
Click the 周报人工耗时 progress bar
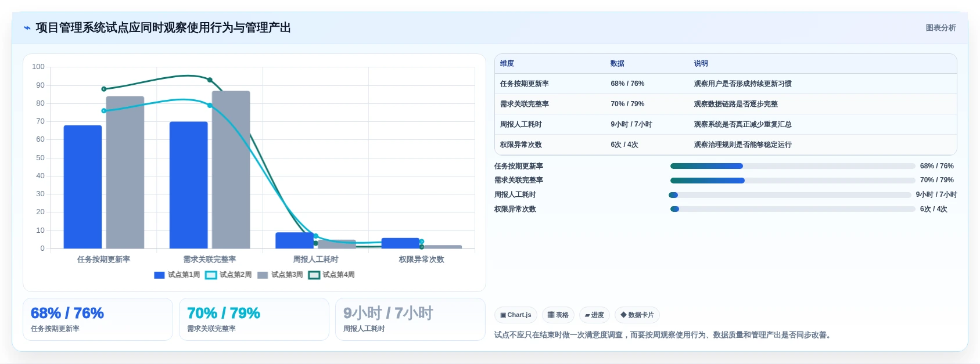coord(790,195)
